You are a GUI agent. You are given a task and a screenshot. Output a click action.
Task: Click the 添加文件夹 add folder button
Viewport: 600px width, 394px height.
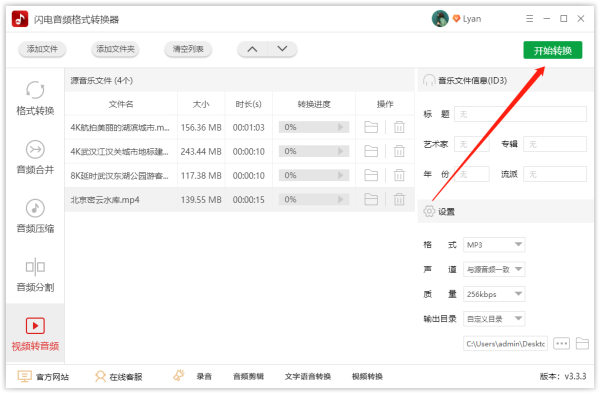[115, 49]
